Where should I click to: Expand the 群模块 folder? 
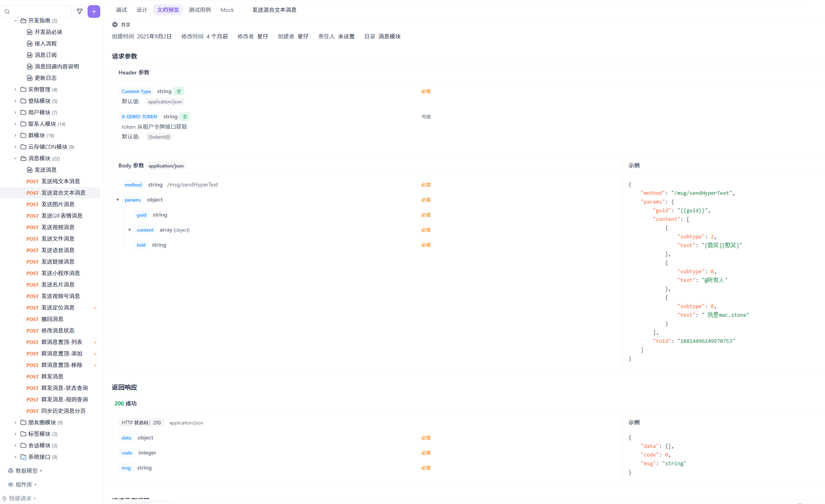[15, 135]
